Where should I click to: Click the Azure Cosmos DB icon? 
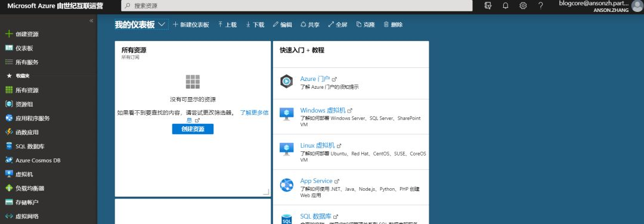[x=9, y=160]
